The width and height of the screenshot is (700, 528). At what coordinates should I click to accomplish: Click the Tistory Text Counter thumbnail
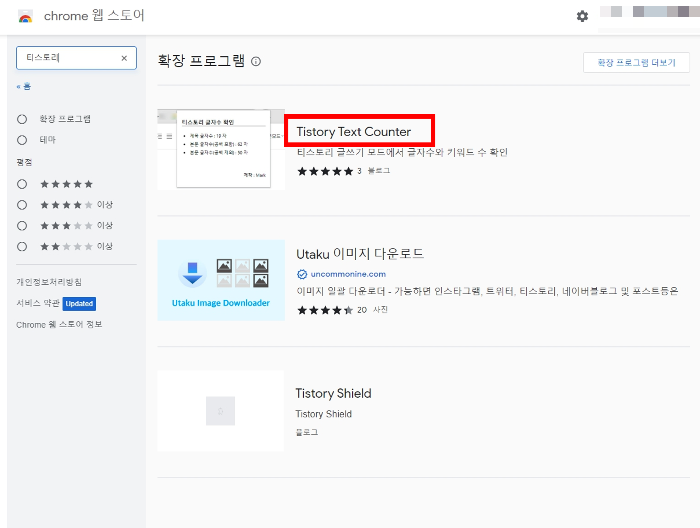pyautogui.click(x=221, y=150)
